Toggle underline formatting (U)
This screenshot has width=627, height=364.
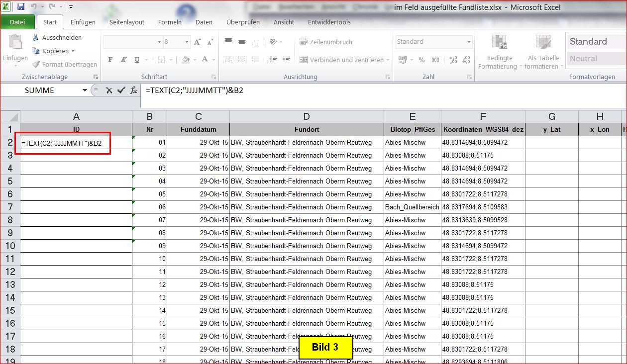tap(137, 60)
